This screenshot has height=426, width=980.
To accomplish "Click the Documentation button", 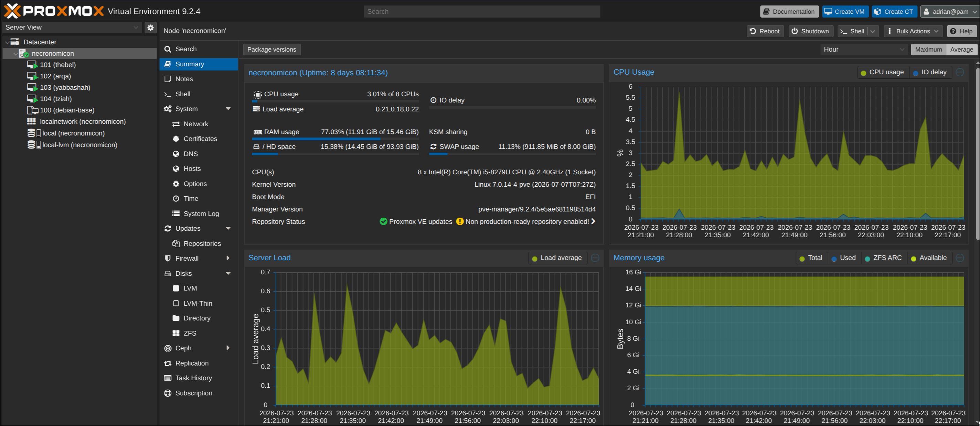I will click(789, 11).
